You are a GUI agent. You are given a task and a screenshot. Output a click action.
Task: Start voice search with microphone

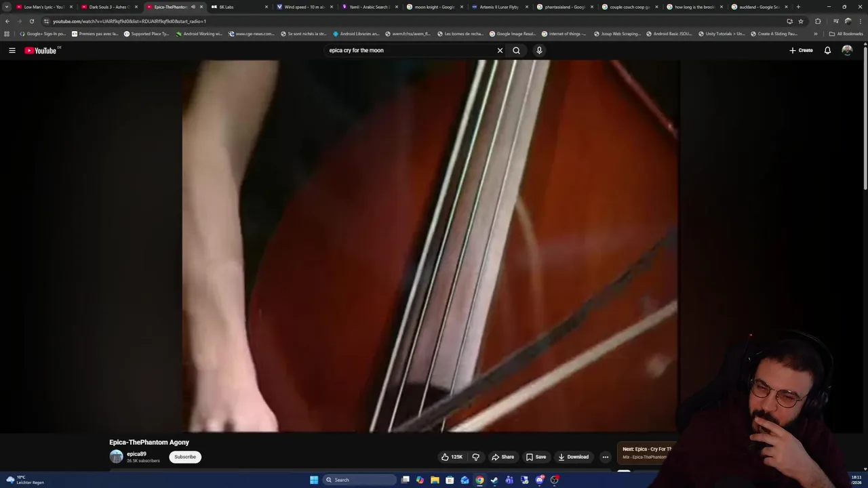[539, 50]
